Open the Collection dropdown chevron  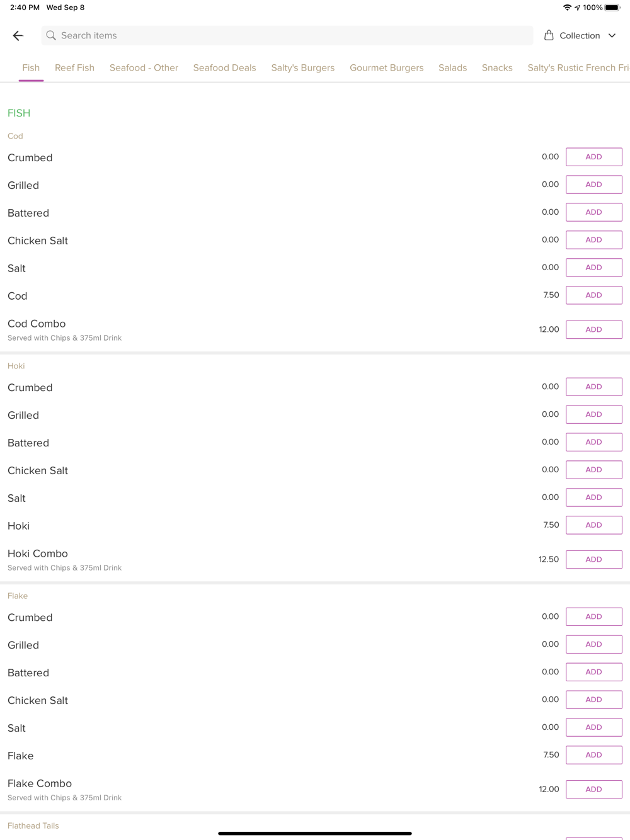pos(612,36)
